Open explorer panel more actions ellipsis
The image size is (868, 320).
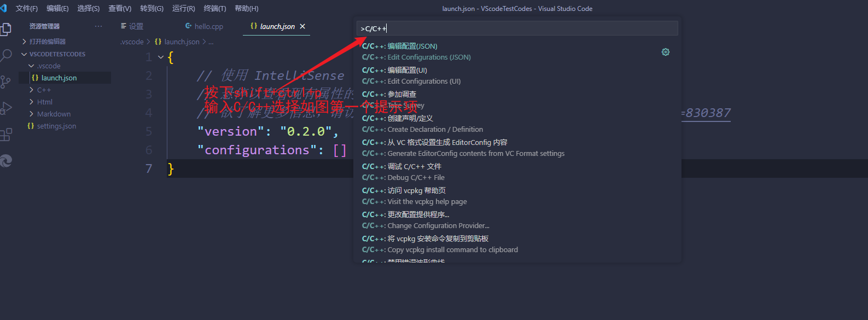(98, 26)
